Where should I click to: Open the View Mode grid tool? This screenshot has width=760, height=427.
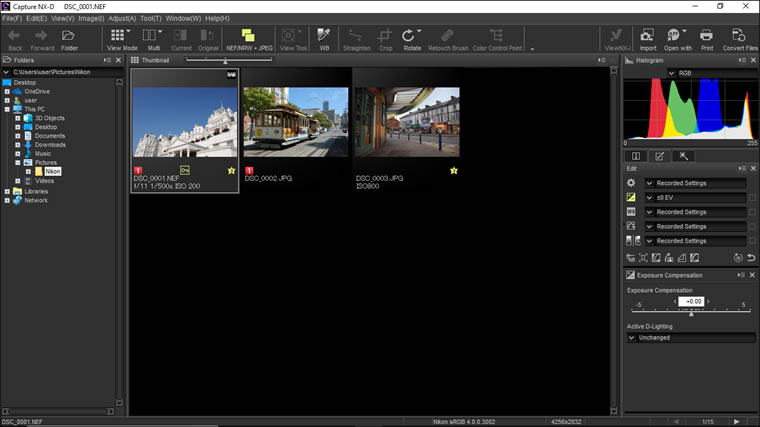pos(118,35)
